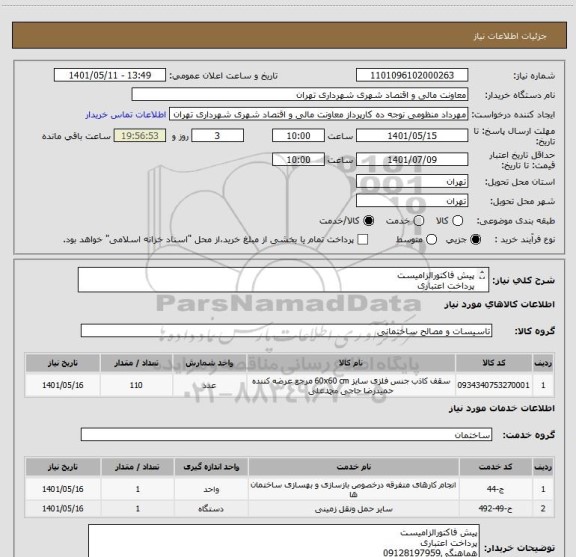
Task: Click the unit cell واحد
Action: [211, 489]
